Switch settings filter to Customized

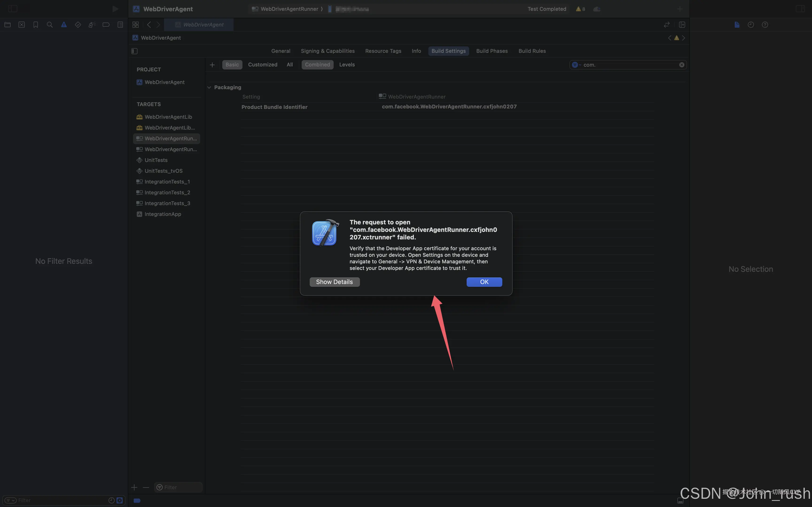[x=262, y=65]
